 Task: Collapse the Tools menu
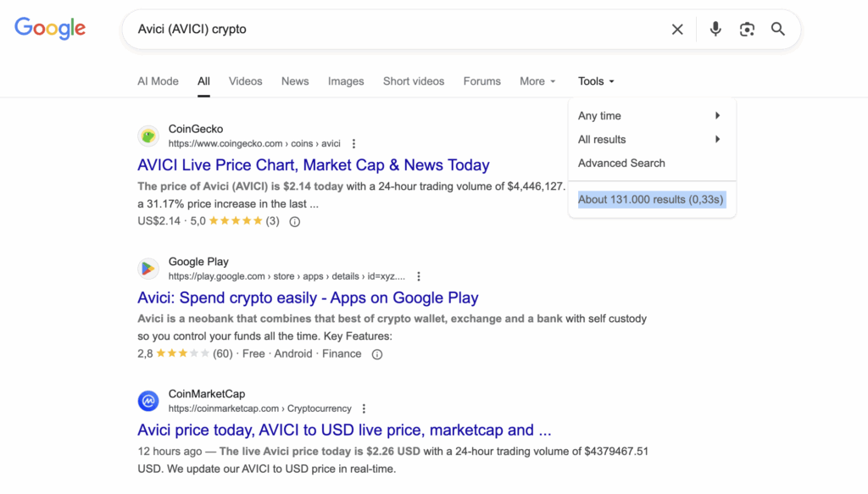(596, 81)
